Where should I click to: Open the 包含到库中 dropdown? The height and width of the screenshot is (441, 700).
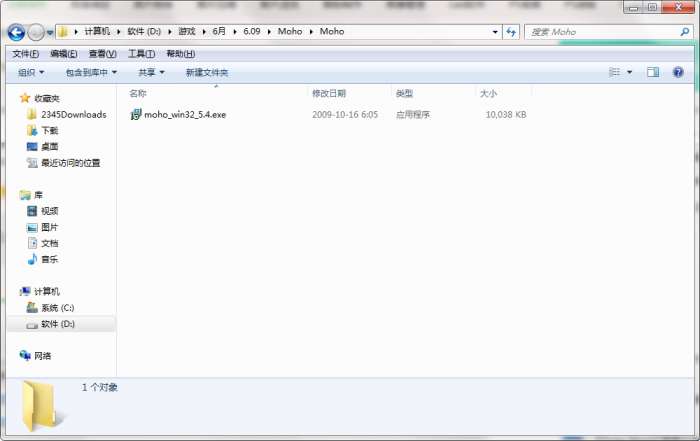pos(91,72)
